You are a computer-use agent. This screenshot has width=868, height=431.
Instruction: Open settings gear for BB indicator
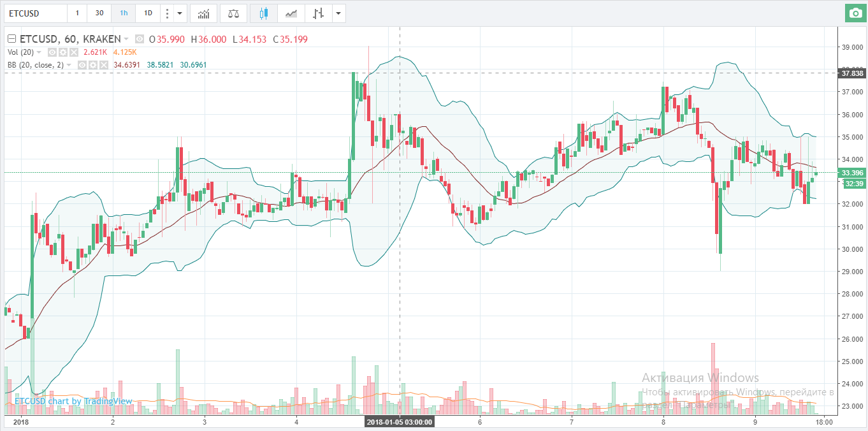[x=93, y=65]
